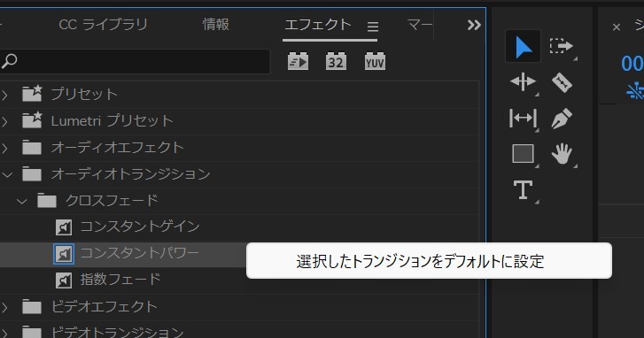
Task: Toggle the Accelerated Effects filter
Action: tap(298, 62)
